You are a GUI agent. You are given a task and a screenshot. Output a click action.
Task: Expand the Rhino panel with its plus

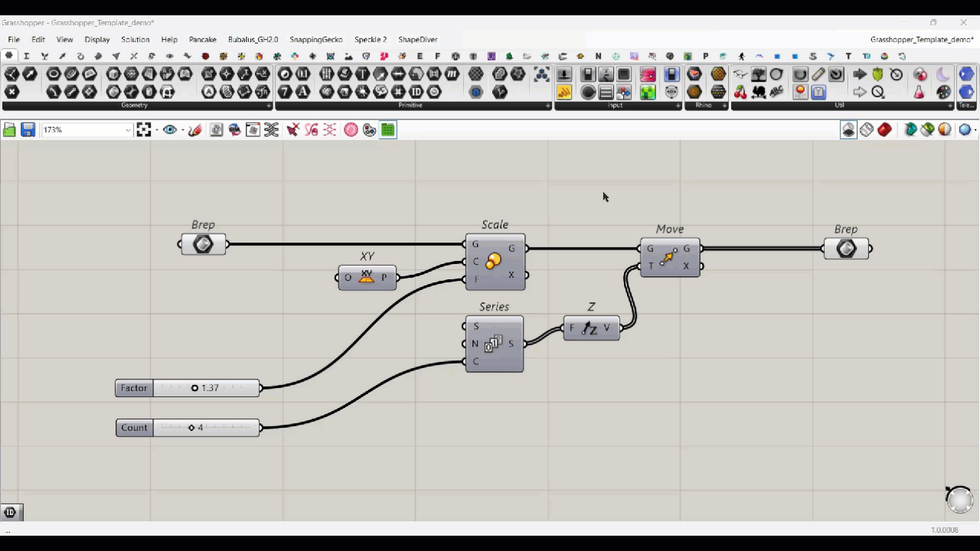724,106
